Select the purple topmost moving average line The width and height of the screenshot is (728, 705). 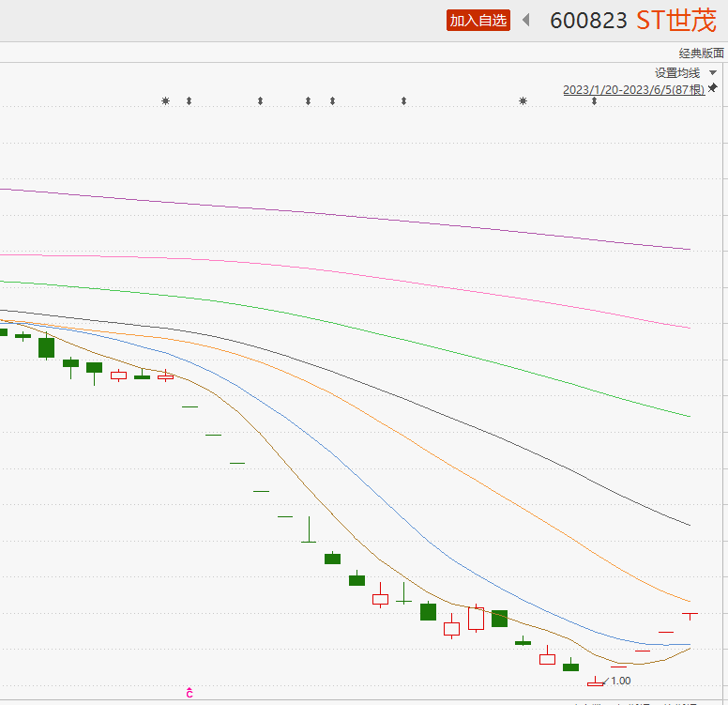[375, 217]
